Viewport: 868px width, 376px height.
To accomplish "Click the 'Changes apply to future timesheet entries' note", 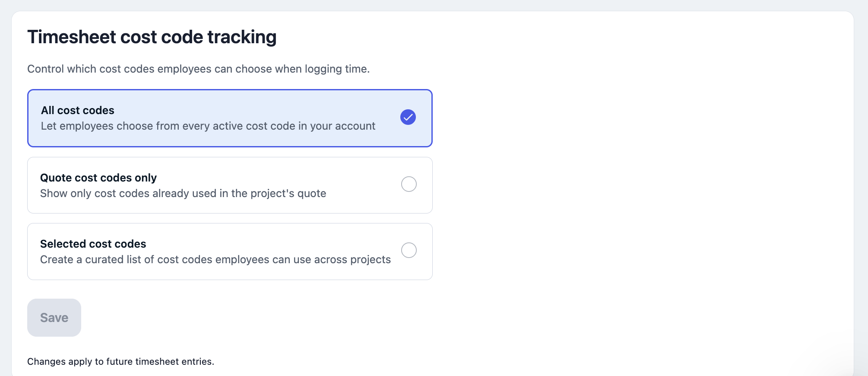I will pos(120,361).
